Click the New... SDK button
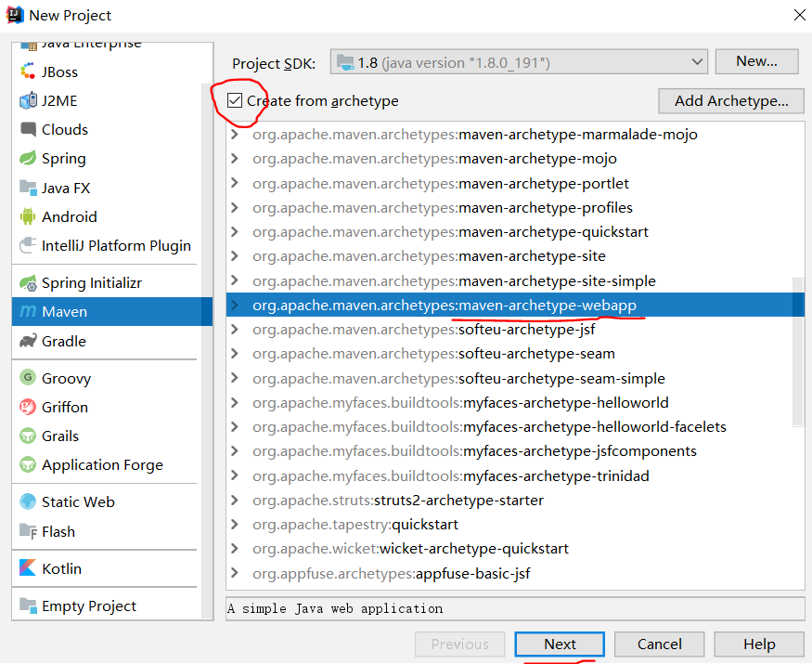 [x=756, y=61]
